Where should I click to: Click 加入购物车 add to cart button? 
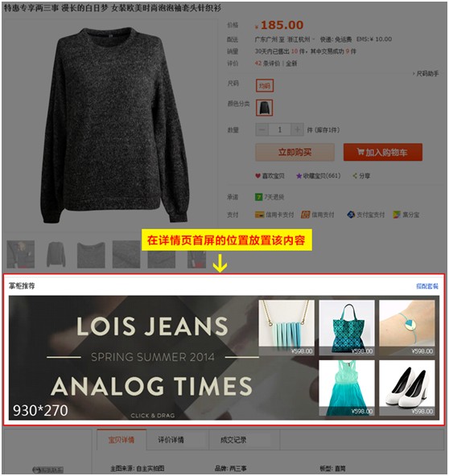point(383,153)
